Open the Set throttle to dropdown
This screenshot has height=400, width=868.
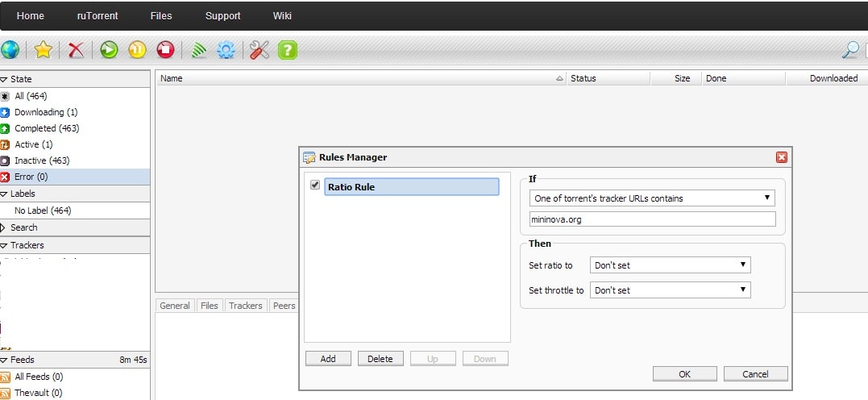click(x=670, y=290)
